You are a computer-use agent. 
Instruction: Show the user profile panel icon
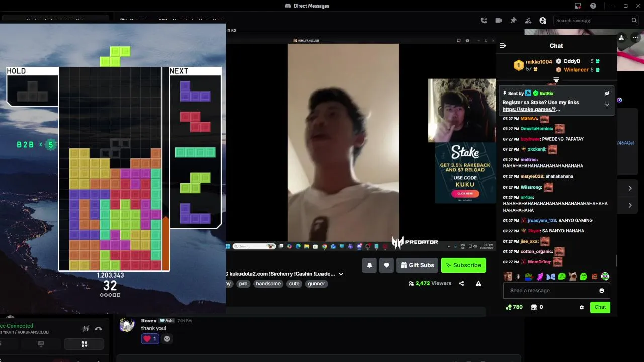(543, 21)
